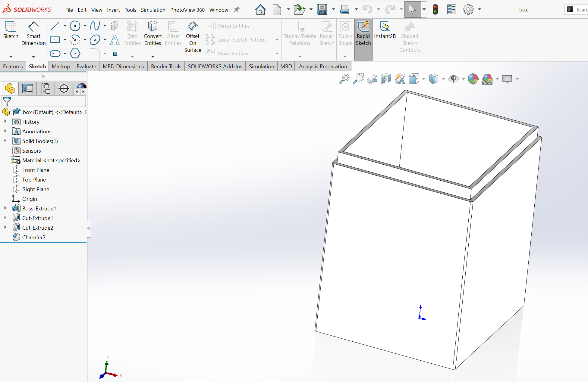Expand the Cut-Extrude2 feature
Viewport: 588px width, 382px height.
point(5,228)
